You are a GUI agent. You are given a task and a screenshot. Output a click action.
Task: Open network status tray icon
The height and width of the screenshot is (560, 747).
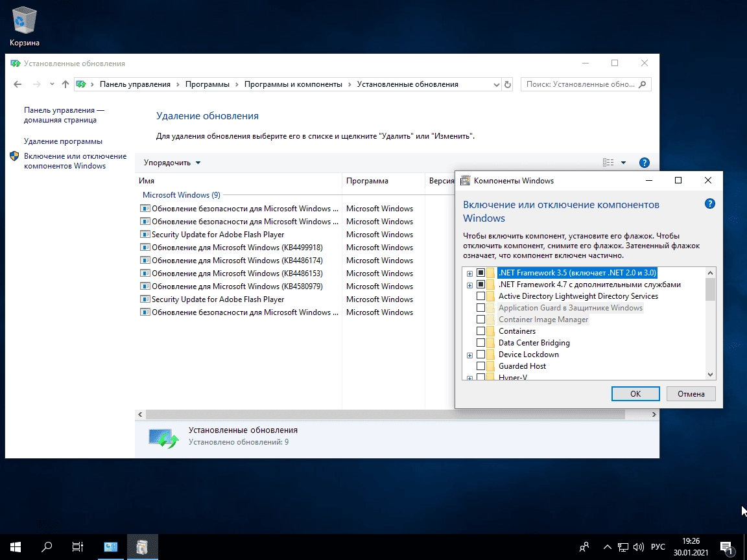pyautogui.click(x=623, y=546)
